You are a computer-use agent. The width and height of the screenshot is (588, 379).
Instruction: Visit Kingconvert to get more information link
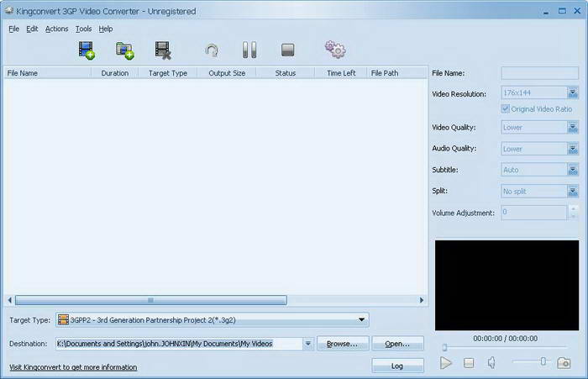click(73, 367)
